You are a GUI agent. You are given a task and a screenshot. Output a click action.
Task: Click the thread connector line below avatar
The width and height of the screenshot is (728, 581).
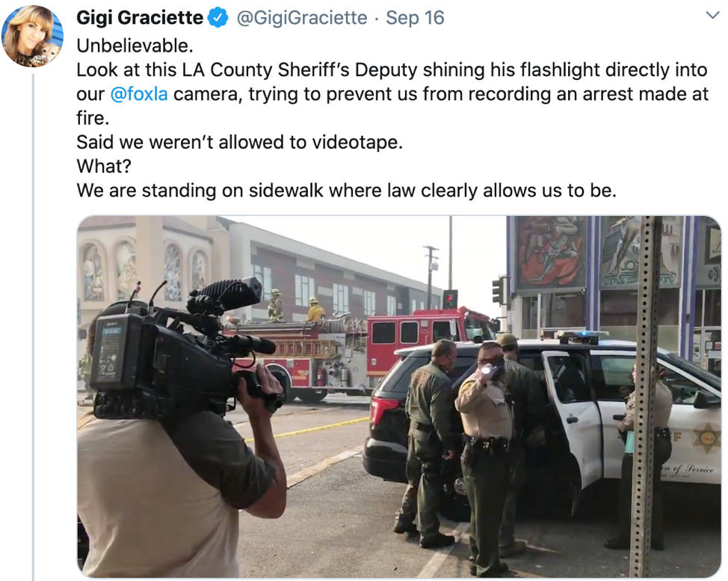(x=34, y=327)
